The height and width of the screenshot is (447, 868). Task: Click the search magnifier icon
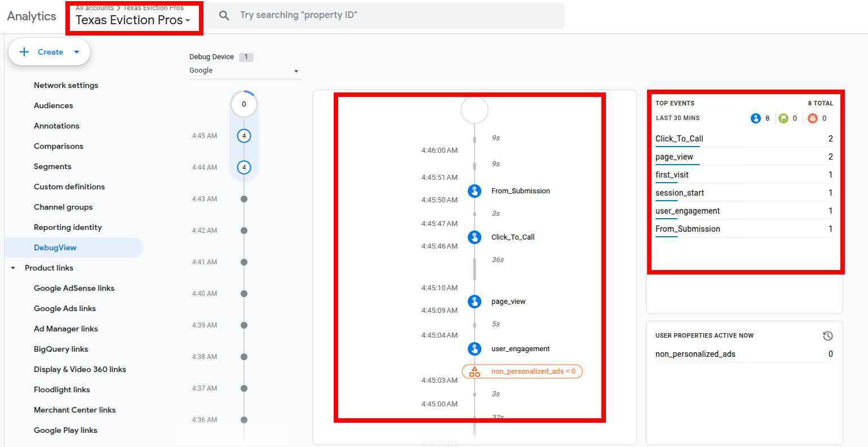[x=224, y=16]
